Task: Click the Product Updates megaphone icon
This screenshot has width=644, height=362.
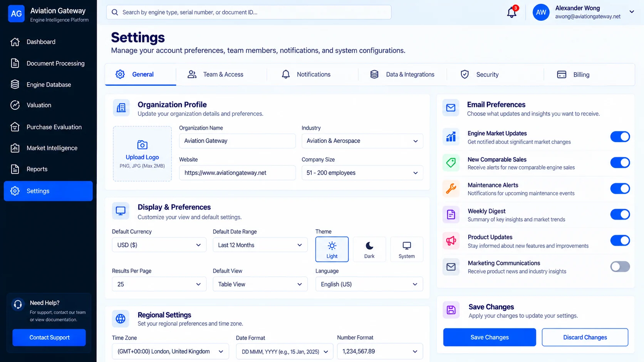Action: pyautogui.click(x=451, y=241)
